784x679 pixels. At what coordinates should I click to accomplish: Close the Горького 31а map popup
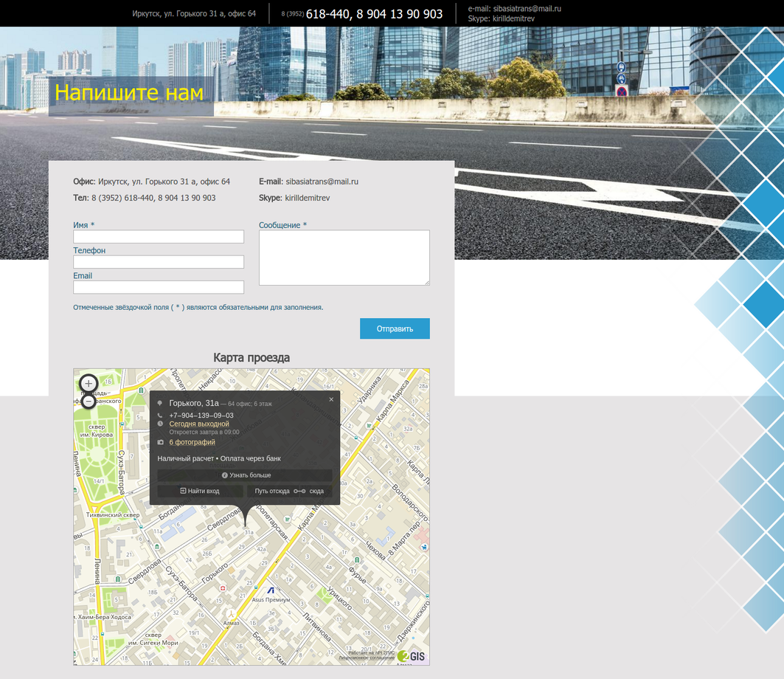pos(331,399)
